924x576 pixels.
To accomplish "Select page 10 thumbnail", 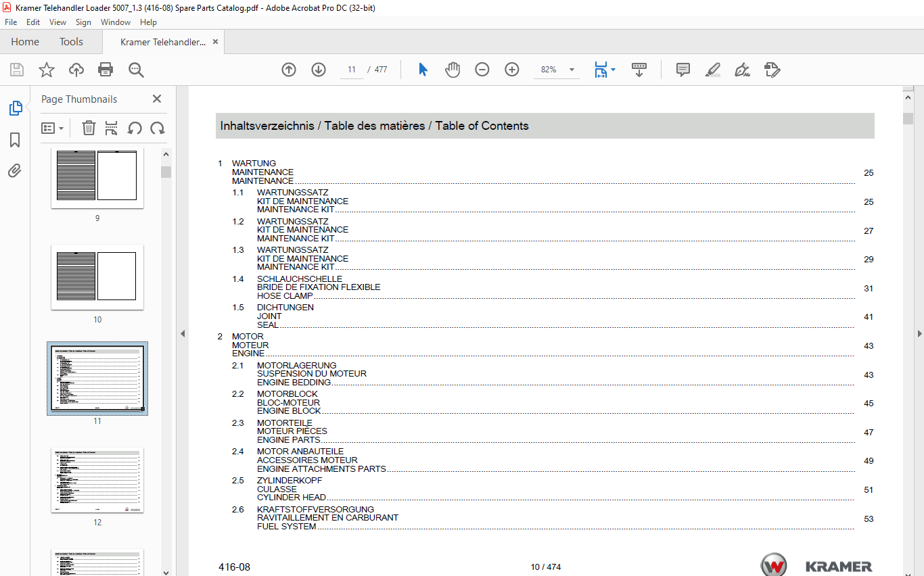I will click(x=97, y=277).
